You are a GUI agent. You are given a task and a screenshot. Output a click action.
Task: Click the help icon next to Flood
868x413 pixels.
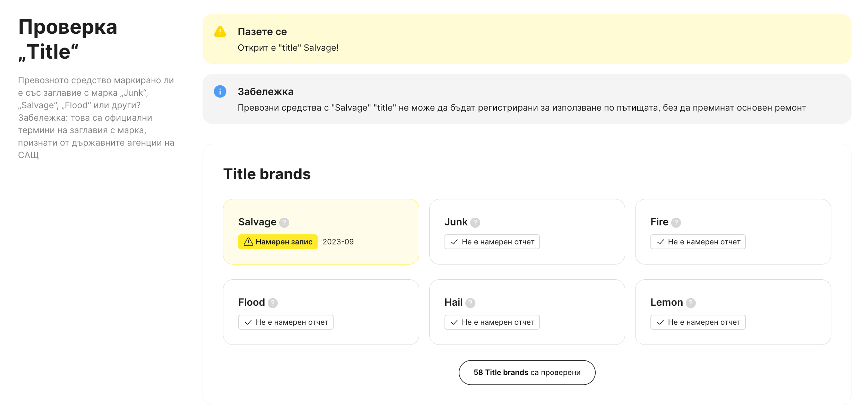(x=273, y=303)
